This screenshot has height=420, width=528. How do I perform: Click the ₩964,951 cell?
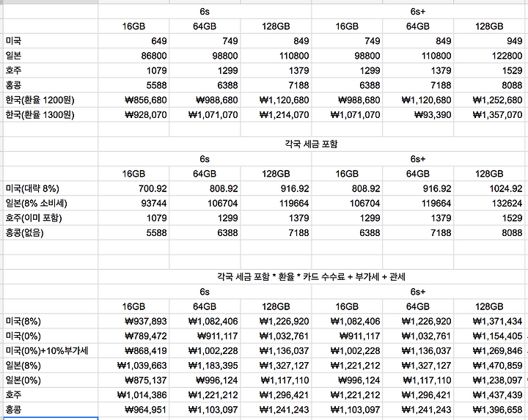coord(133,410)
